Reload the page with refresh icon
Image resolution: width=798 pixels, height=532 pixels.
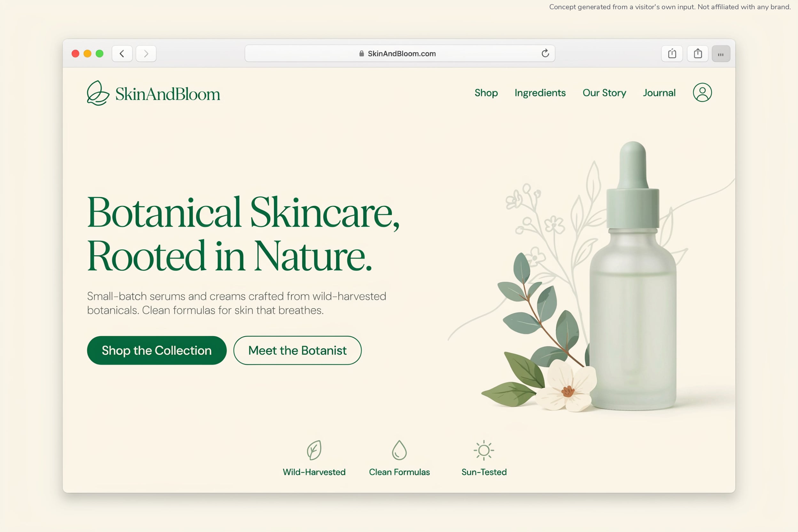point(545,53)
